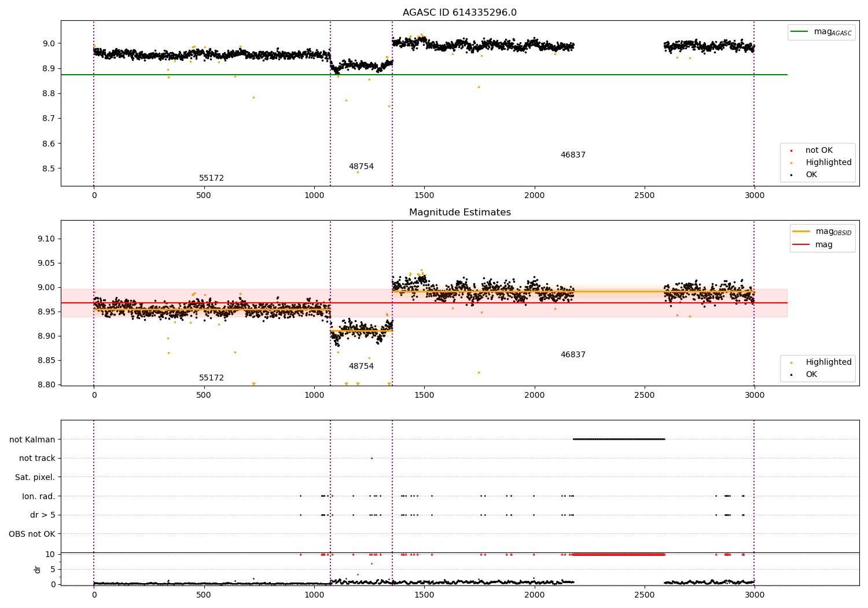Screen dimensions: 868x608
Task: Click "not OK" in the top plot legend
Action: coord(819,151)
